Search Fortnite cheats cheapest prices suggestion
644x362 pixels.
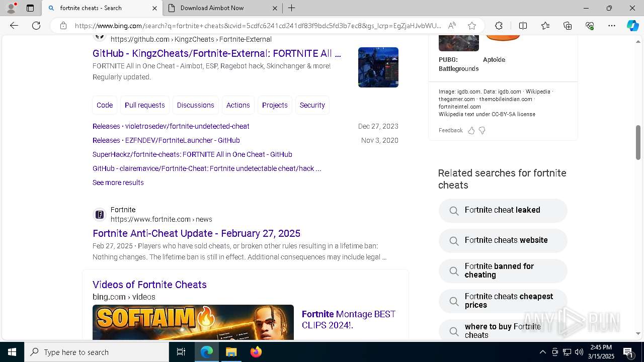pyautogui.click(x=503, y=301)
